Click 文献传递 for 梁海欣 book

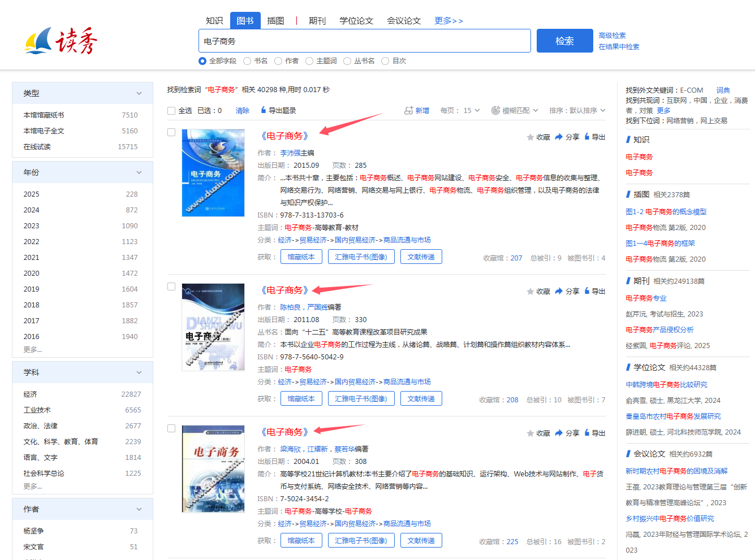(421, 541)
